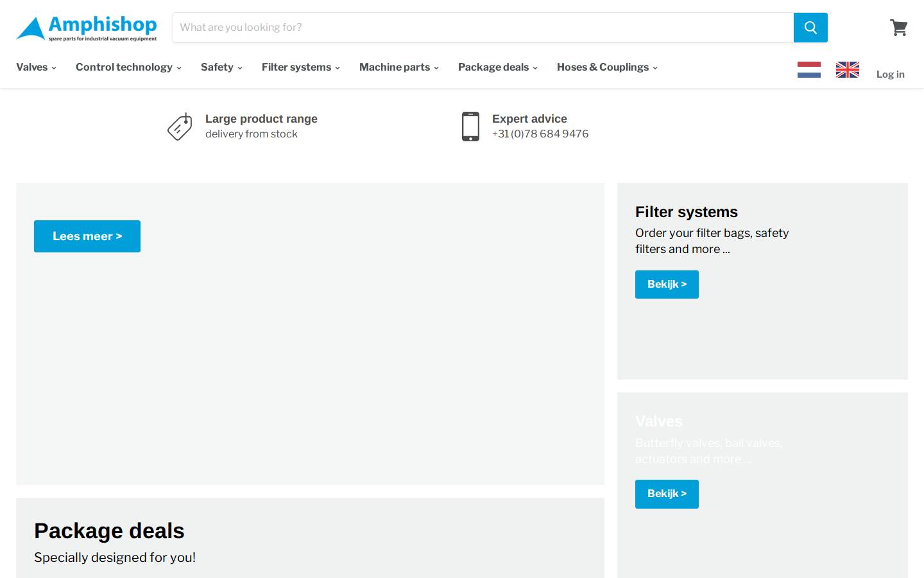Switch to Dutch language flag
Image resolution: width=924 pixels, height=578 pixels.
(809, 69)
